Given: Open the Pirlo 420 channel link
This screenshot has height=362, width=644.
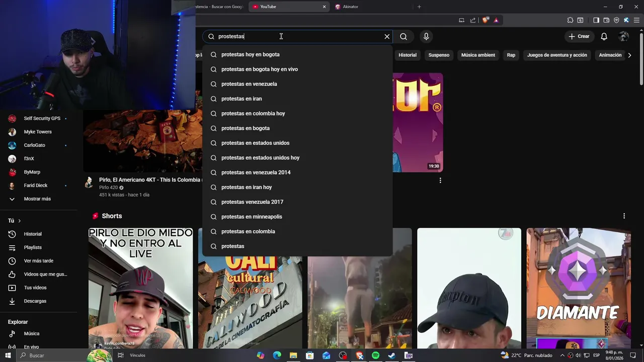Looking at the screenshot, I should point(108,188).
